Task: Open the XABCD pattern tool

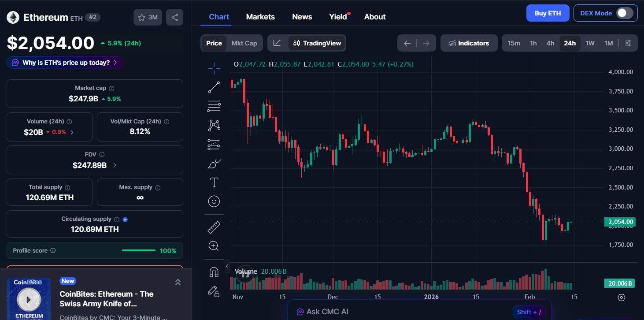Action: (214, 125)
